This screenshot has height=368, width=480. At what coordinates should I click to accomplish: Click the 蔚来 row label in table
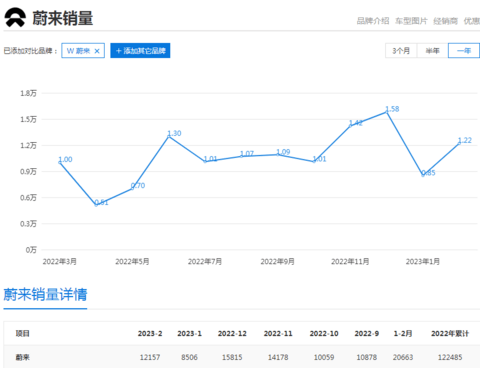pos(23,357)
